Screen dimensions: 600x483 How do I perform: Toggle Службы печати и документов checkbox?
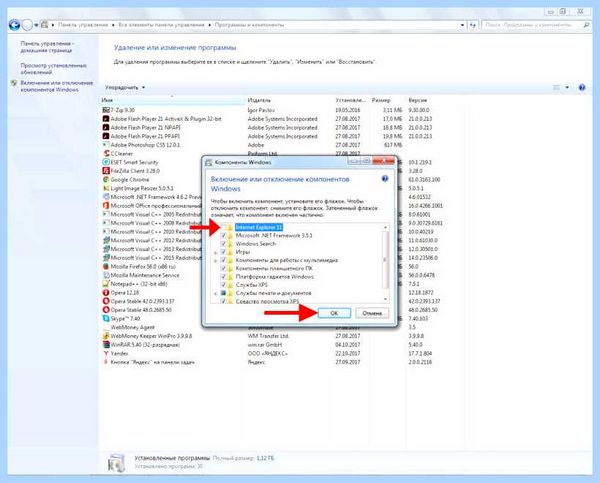[x=223, y=293]
